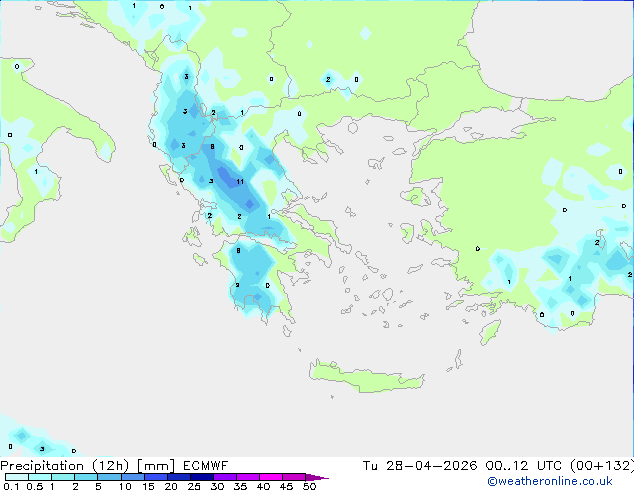
Task: Click the legend scale label '0.1'
Action: pos(11,486)
